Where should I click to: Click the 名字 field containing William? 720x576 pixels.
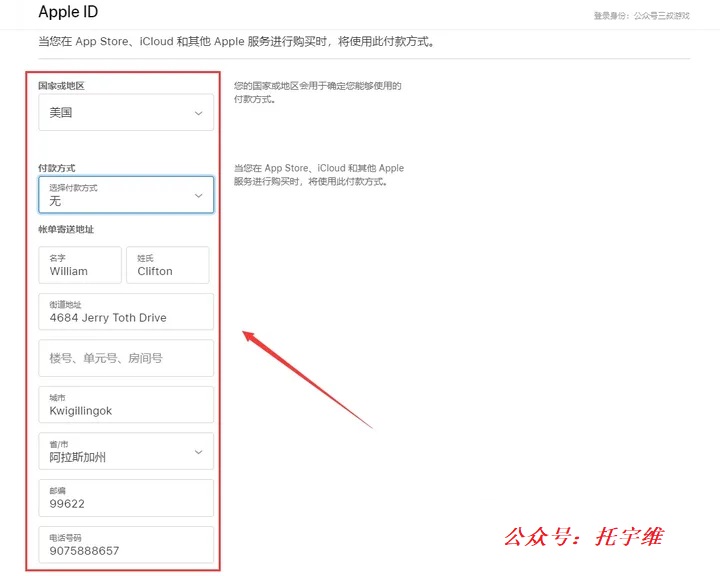(x=80, y=265)
